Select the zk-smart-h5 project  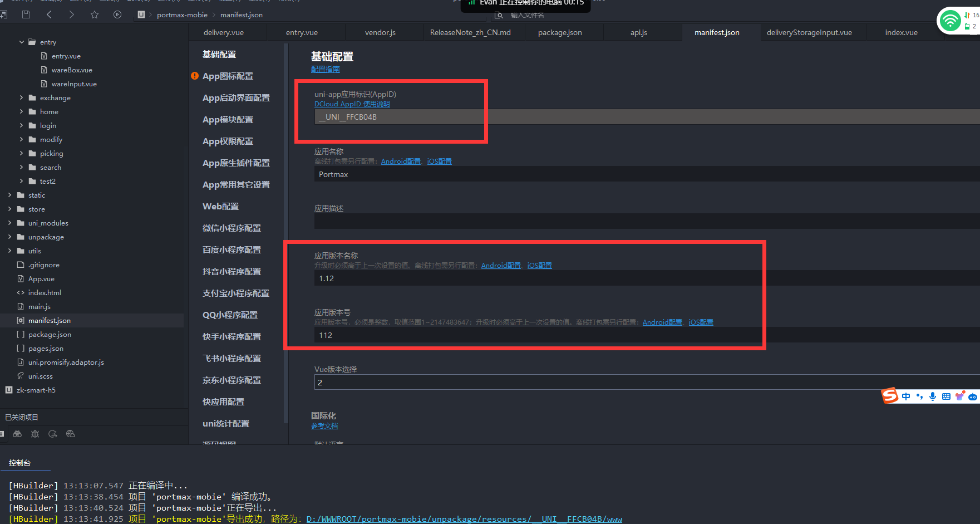click(x=36, y=390)
